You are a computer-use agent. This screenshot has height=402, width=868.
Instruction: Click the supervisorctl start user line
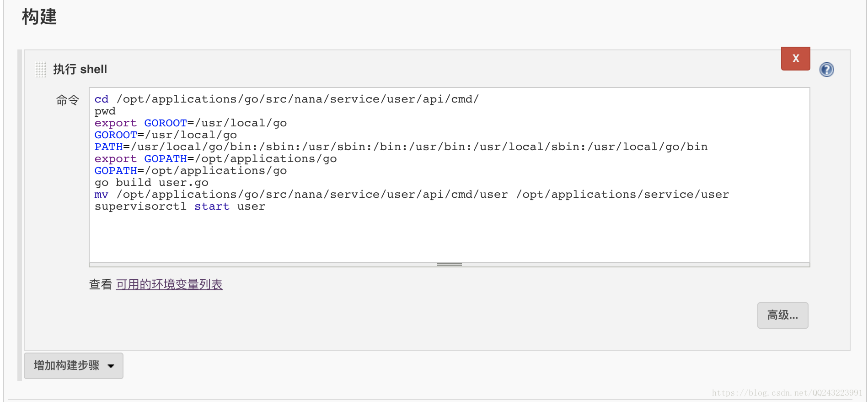point(180,206)
